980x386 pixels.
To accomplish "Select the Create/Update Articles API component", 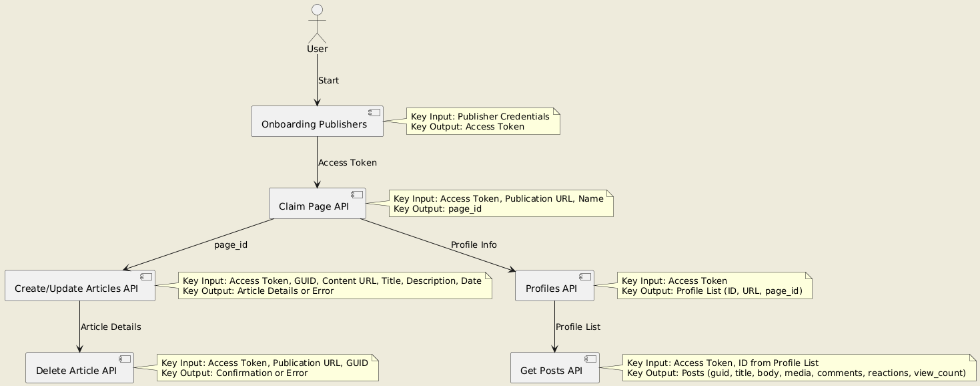I will coord(80,286).
